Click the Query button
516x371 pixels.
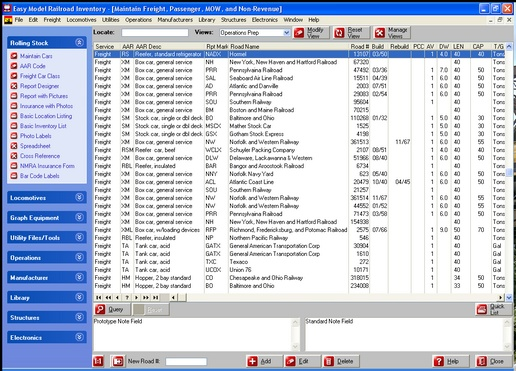112,310
